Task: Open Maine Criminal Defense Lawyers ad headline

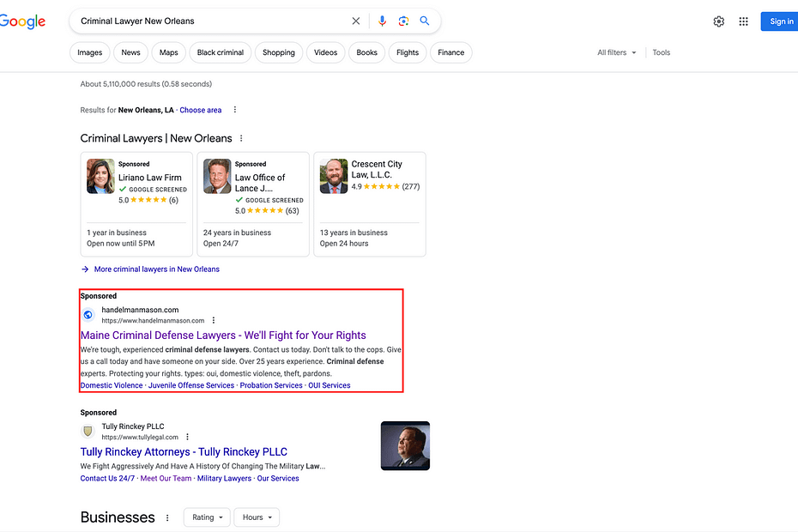Action: pos(223,335)
